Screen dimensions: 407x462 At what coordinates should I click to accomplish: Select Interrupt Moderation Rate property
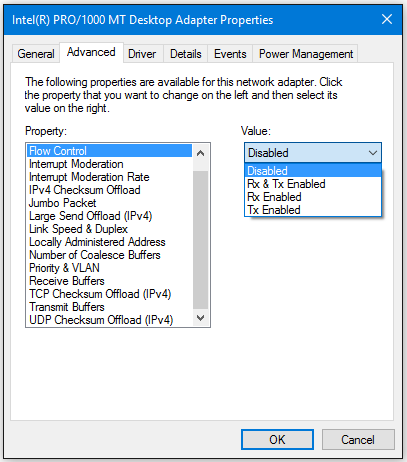(x=109, y=177)
